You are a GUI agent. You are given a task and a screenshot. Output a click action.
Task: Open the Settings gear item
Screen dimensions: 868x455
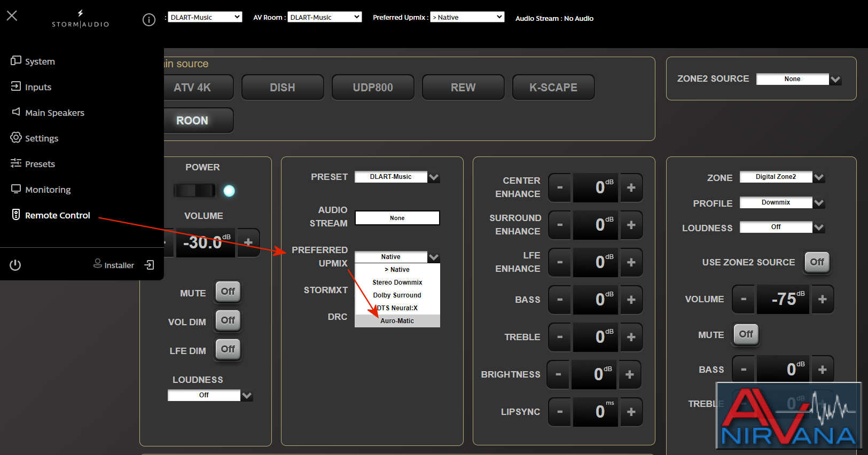35,138
